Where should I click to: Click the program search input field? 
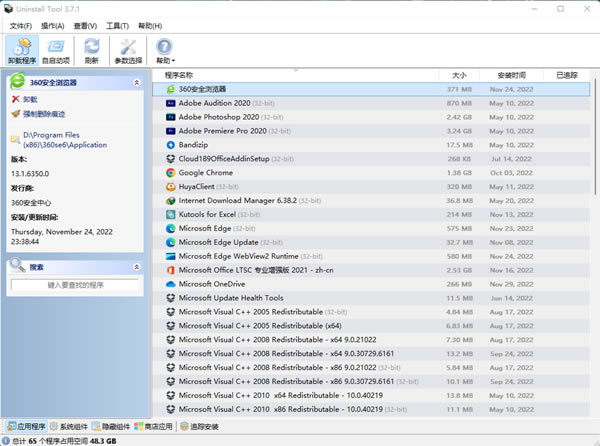coord(74,285)
